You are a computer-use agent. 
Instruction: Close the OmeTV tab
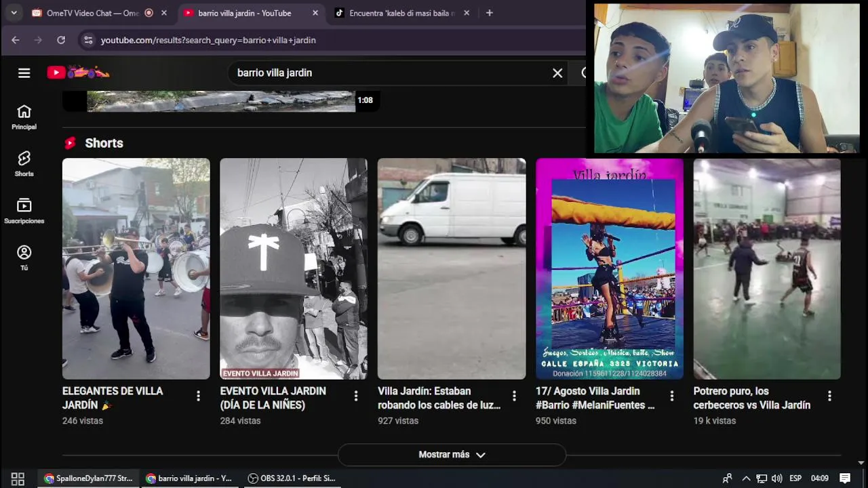click(164, 13)
